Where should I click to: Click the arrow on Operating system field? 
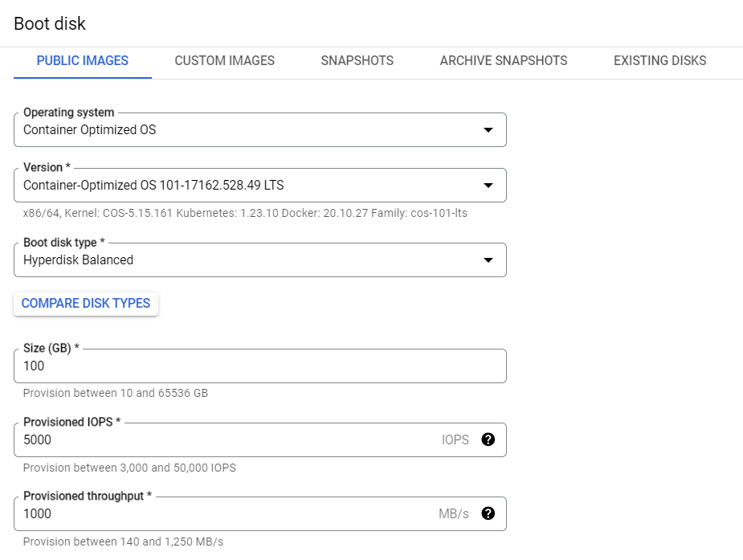488,130
